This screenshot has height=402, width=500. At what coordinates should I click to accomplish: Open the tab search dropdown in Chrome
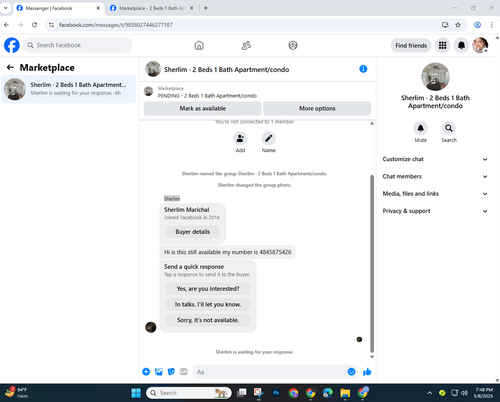5,8
